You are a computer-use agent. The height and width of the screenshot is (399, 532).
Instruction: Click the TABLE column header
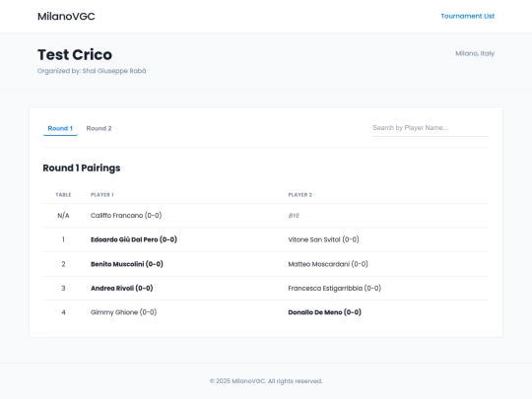coord(63,195)
